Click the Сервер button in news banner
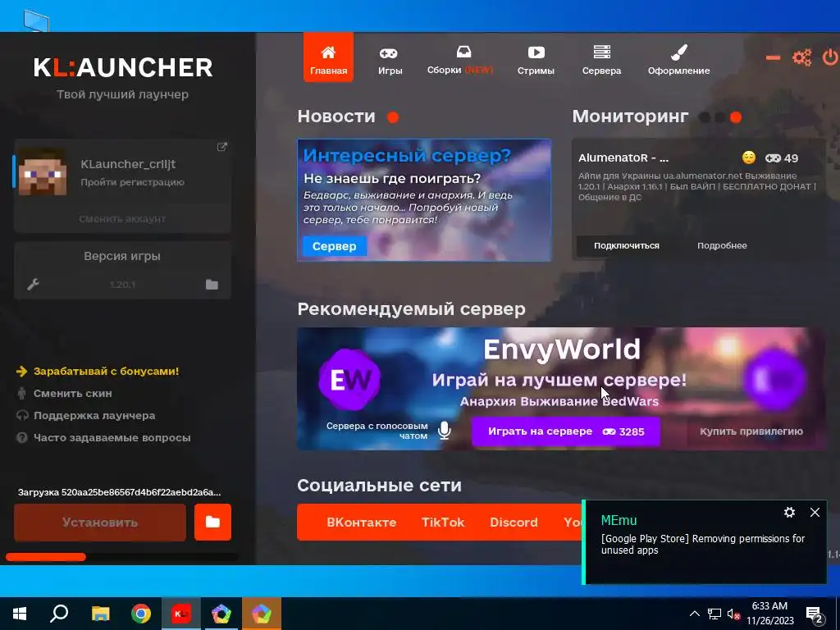840x630 pixels. 335,246
